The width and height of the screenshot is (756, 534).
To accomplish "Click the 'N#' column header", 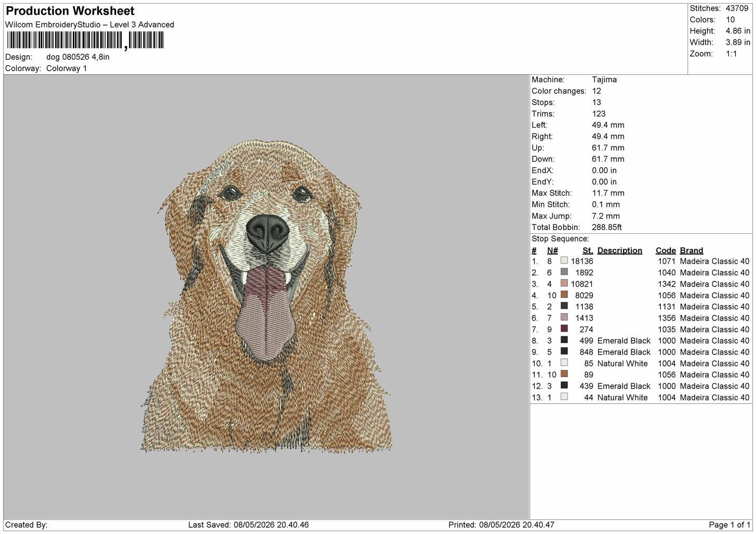I will 552,251.
